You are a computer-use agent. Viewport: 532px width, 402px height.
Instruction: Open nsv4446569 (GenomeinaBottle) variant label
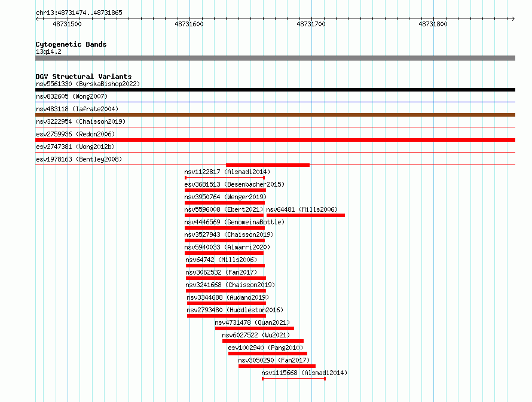coord(234,222)
